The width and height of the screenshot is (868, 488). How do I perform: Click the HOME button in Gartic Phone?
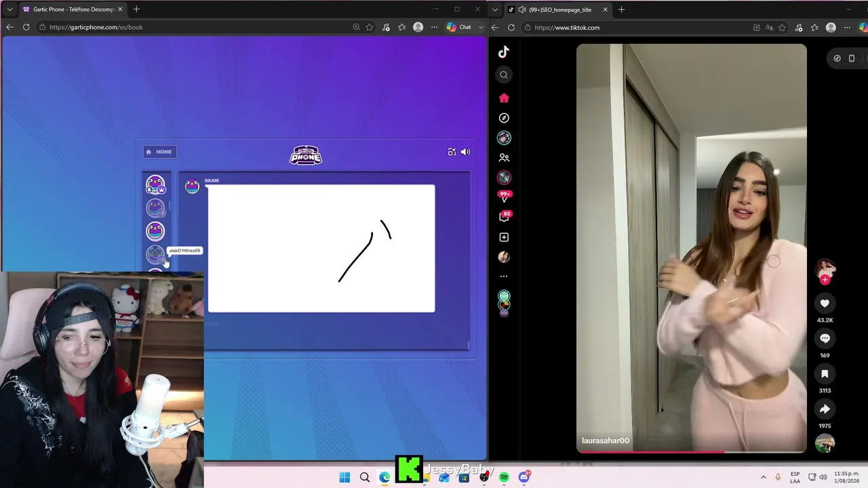point(159,152)
